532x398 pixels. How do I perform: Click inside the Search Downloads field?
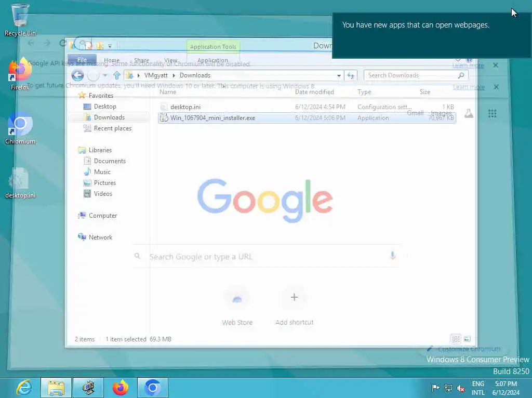(416, 75)
